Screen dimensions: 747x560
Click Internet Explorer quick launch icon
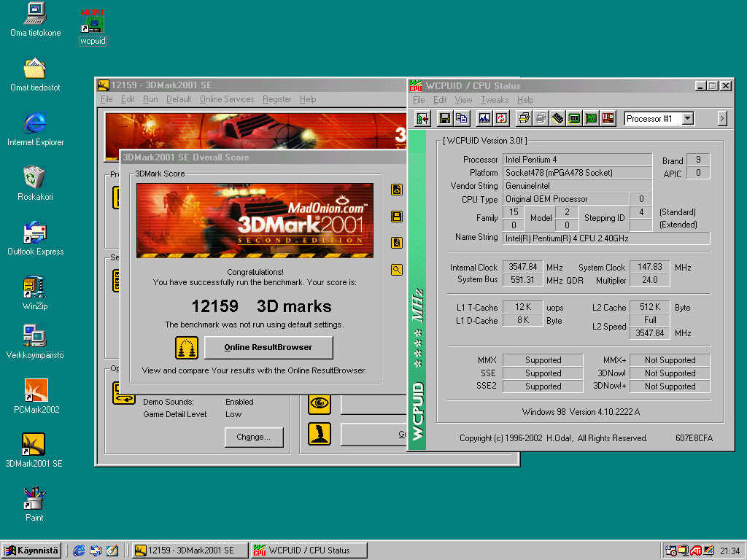pyautogui.click(x=79, y=551)
